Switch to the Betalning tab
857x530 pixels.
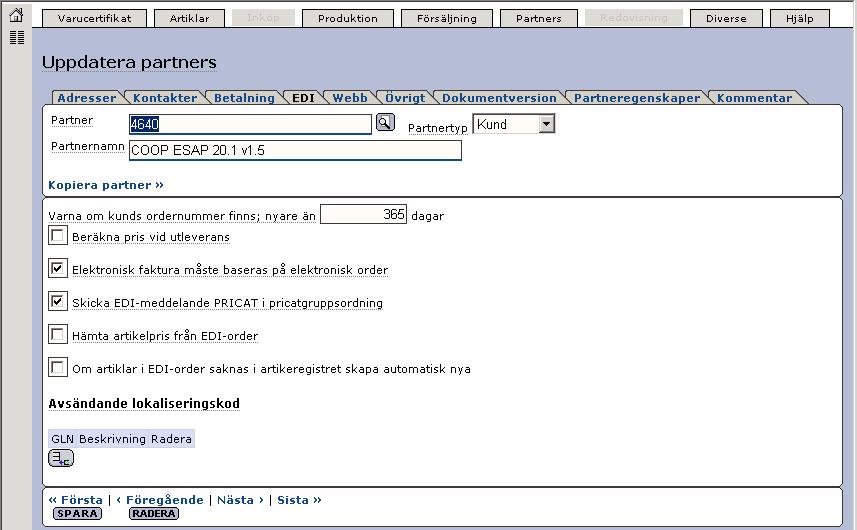244,98
